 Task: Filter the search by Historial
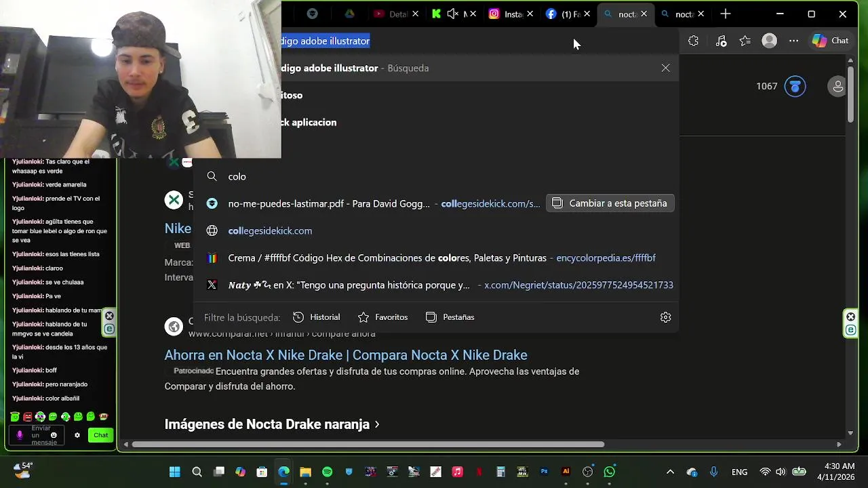coord(317,317)
